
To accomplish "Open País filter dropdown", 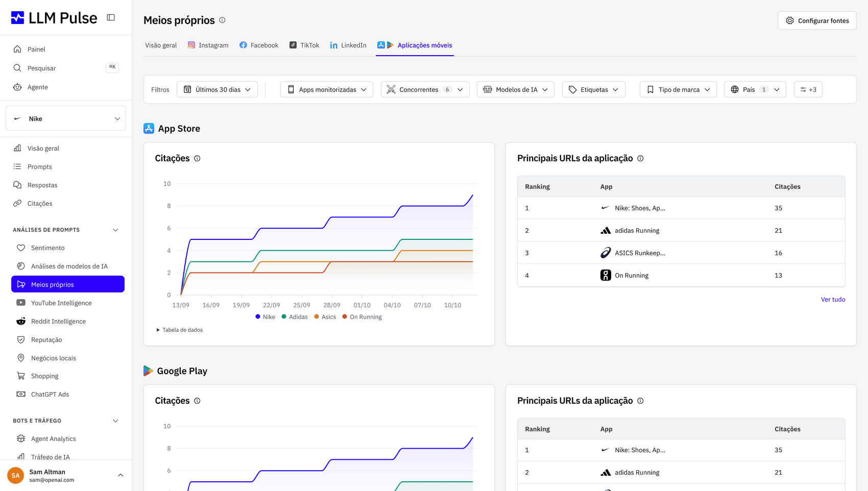I will (755, 89).
